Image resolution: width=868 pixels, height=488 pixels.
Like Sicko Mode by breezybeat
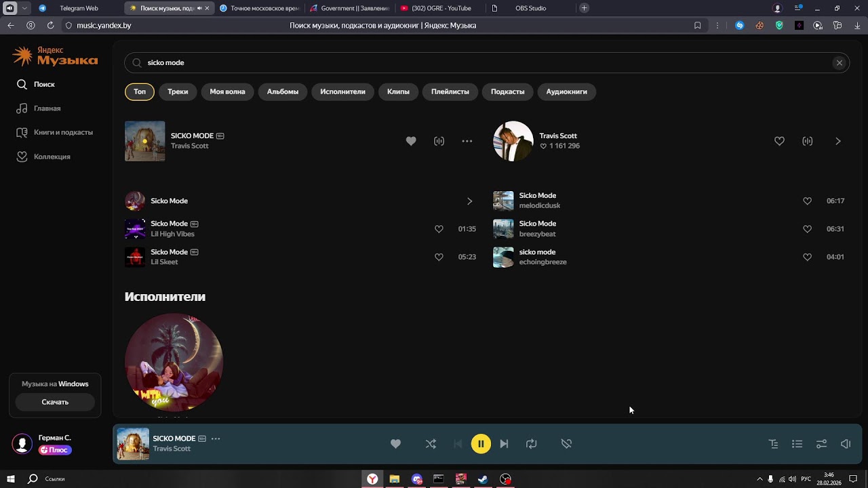(807, 229)
